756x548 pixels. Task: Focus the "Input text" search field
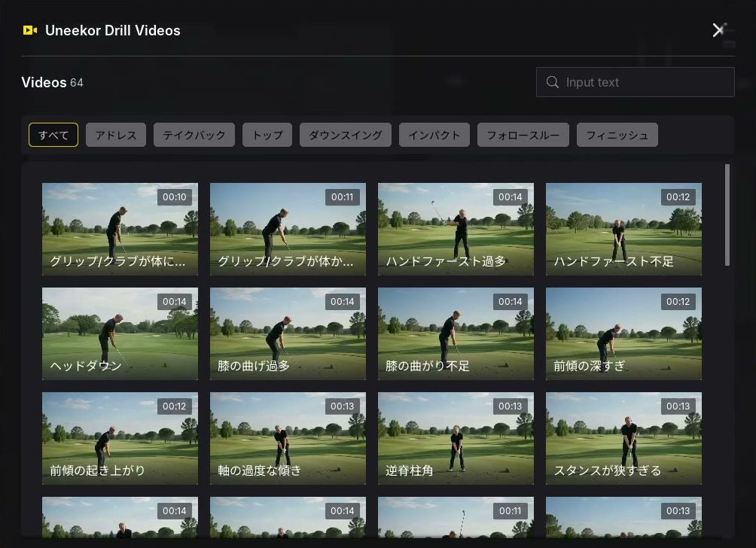[635, 82]
